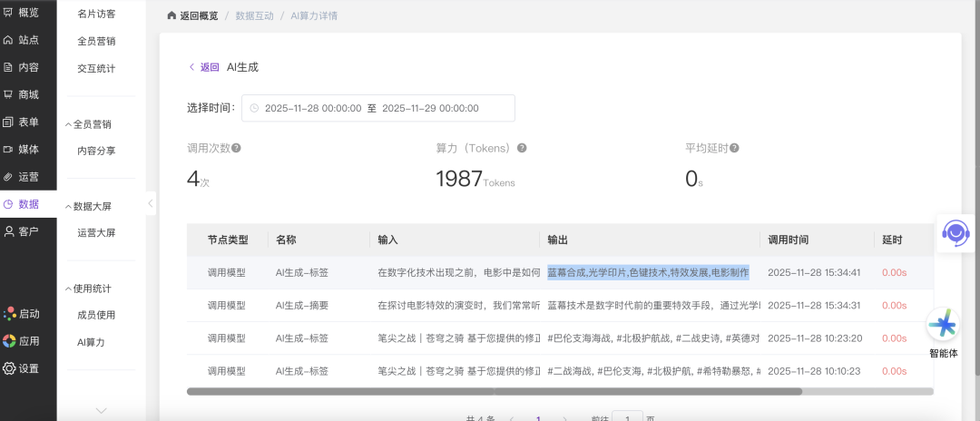
Task: Click the 延时 column header
Action: (x=892, y=240)
